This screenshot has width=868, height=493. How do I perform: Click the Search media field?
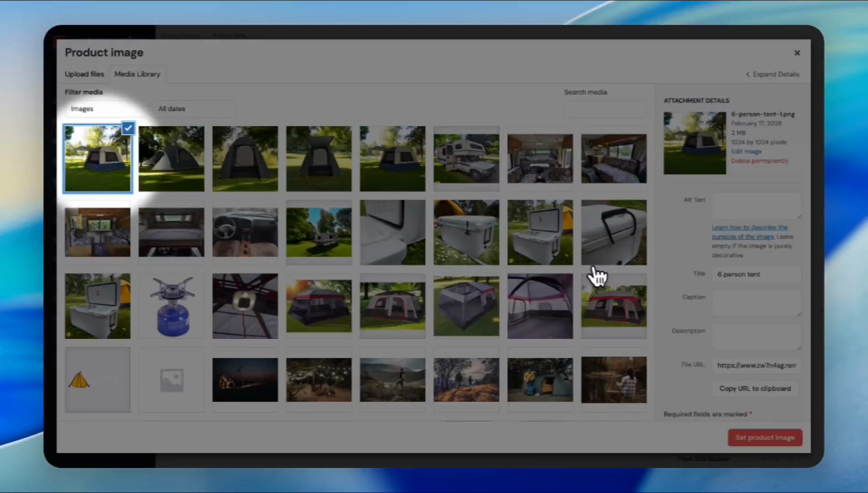[605, 109]
